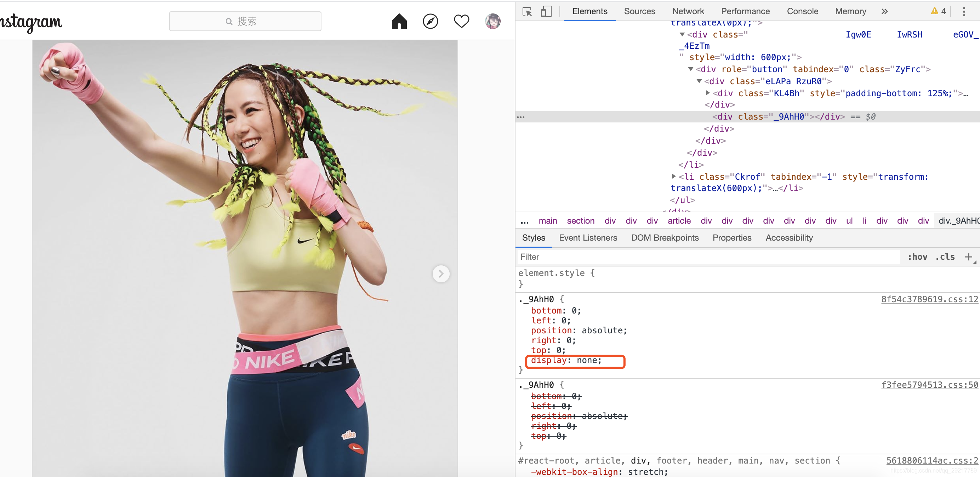Viewport: 980px width, 477px height.
Task: Toggle :hov element state panel
Action: (x=917, y=257)
